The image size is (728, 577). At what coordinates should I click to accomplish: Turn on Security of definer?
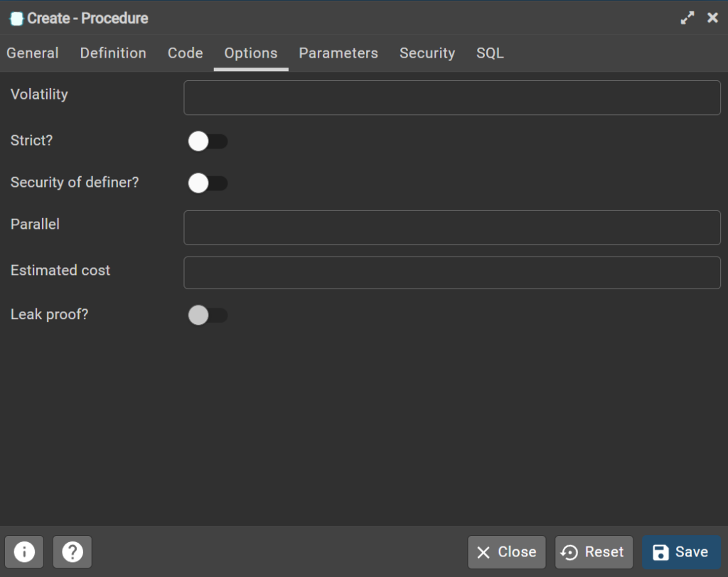[208, 183]
